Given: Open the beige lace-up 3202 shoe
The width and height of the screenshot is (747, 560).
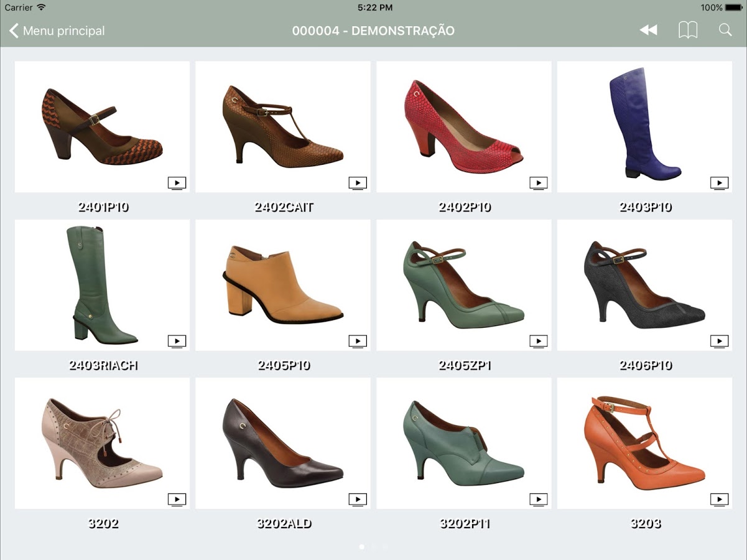Looking at the screenshot, I should tap(102, 443).
